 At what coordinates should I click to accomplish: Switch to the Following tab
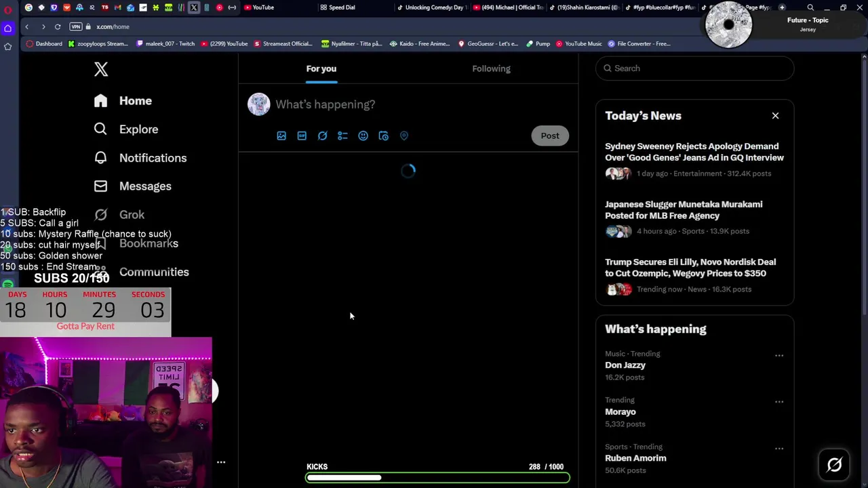point(491,68)
